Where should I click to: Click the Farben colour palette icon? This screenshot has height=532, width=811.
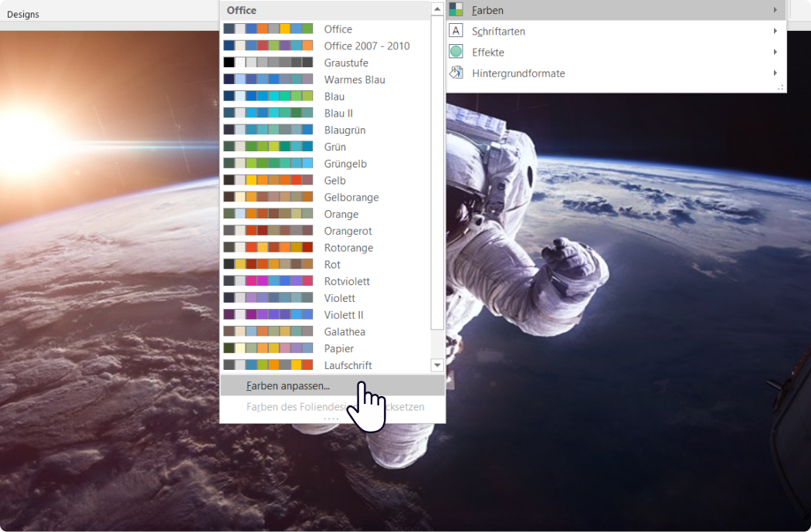456,9
